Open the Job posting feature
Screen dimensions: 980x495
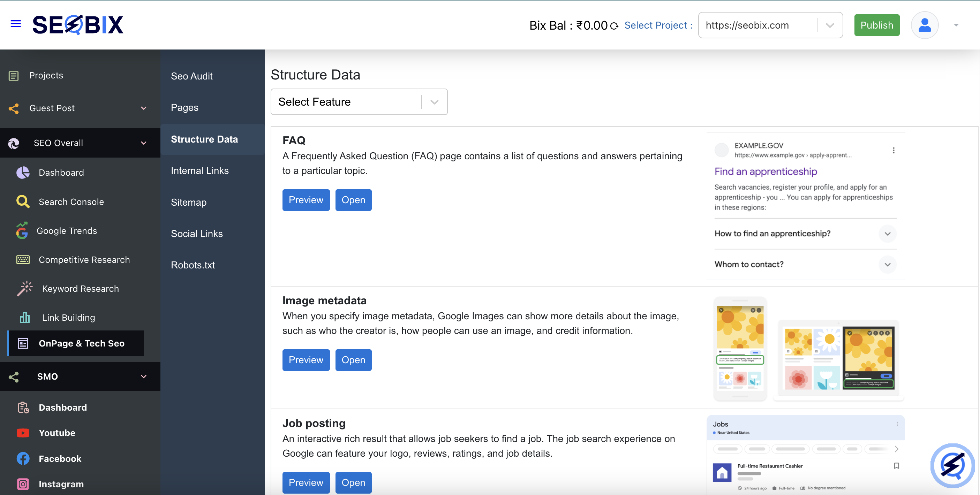click(x=353, y=482)
